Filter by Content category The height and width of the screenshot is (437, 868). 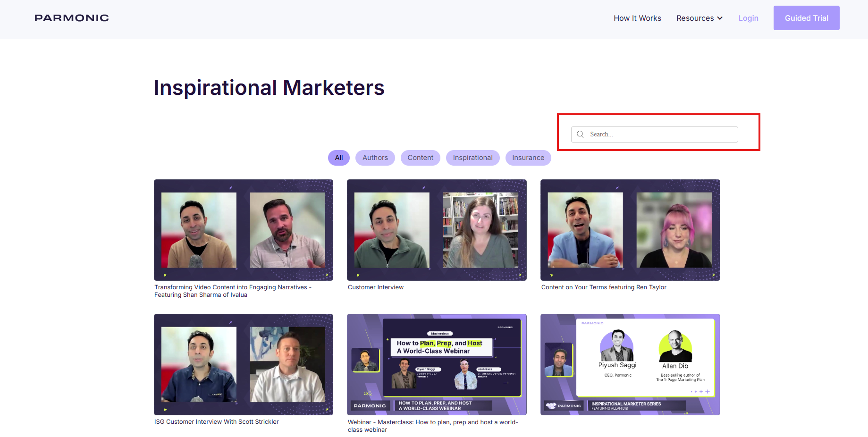point(421,158)
